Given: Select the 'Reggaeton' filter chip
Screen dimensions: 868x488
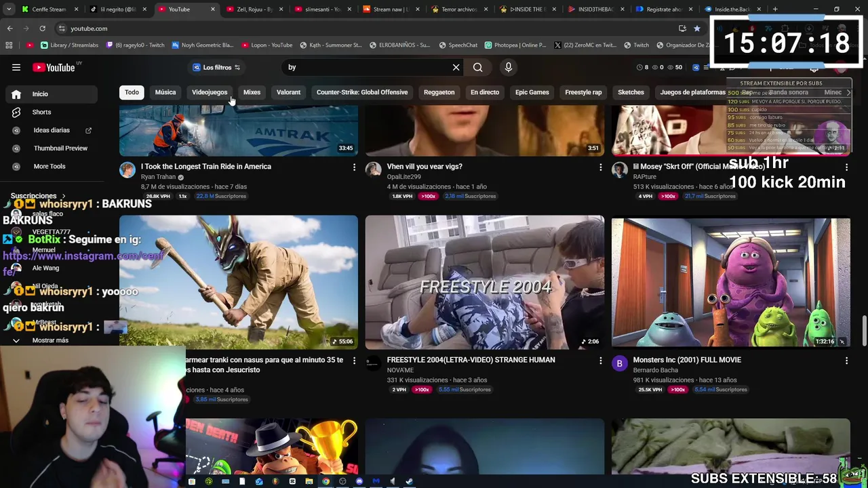Looking at the screenshot, I should pos(439,92).
